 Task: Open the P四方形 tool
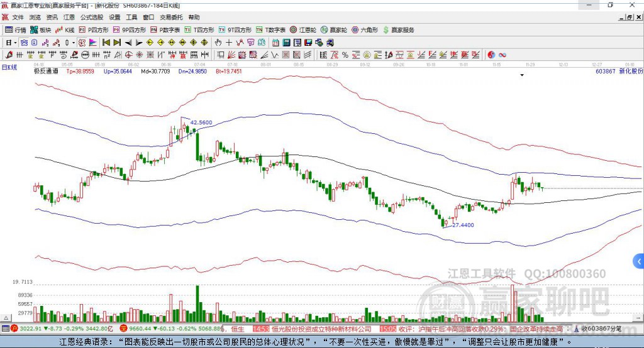94,30
